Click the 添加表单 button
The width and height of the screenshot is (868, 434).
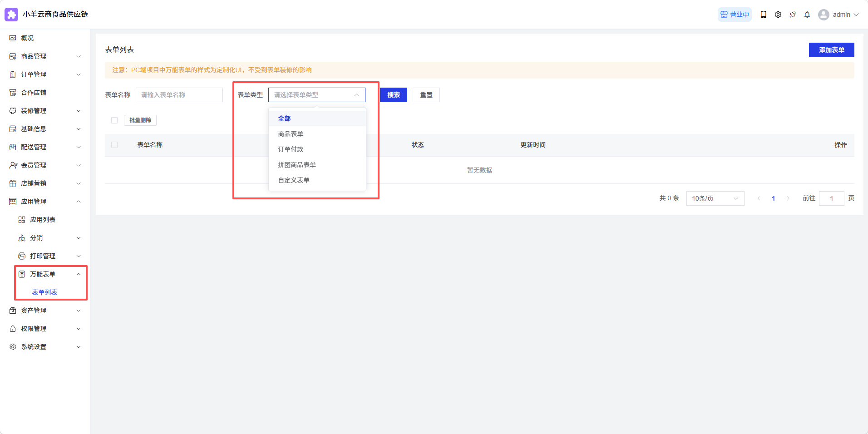pyautogui.click(x=831, y=50)
